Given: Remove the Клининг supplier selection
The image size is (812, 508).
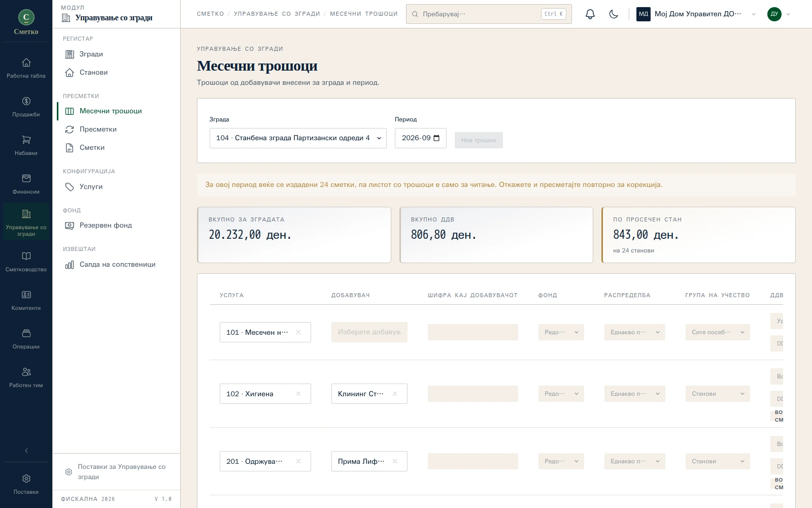Looking at the screenshot, I should tap(395, 394).
